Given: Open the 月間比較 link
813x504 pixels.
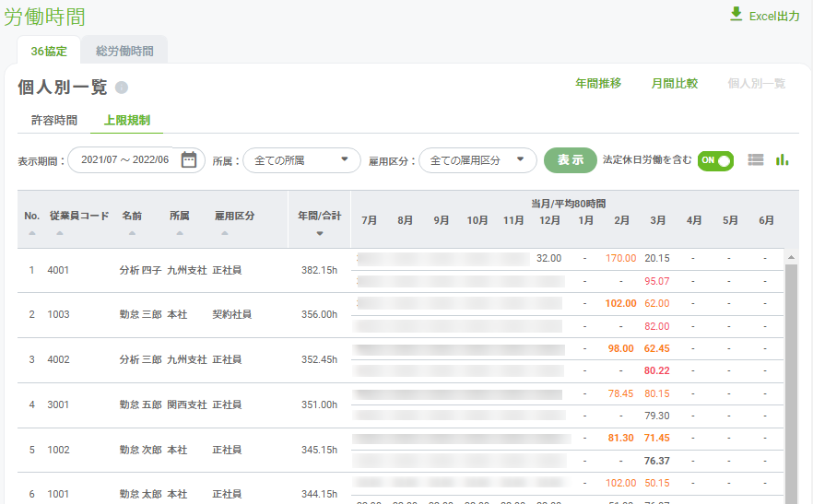Looking at the screenshot, I should [x=675, y=84].
